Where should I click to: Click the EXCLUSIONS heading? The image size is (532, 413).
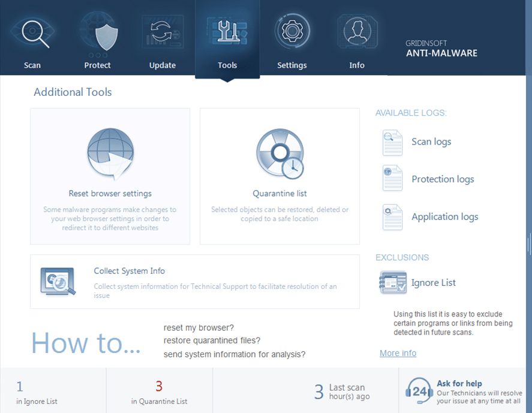point(402,257)
